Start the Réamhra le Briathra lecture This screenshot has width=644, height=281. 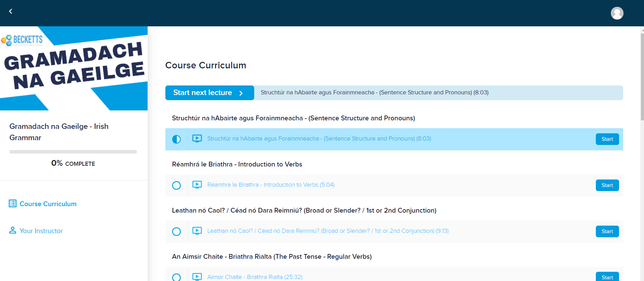click(x=607, y=185)
